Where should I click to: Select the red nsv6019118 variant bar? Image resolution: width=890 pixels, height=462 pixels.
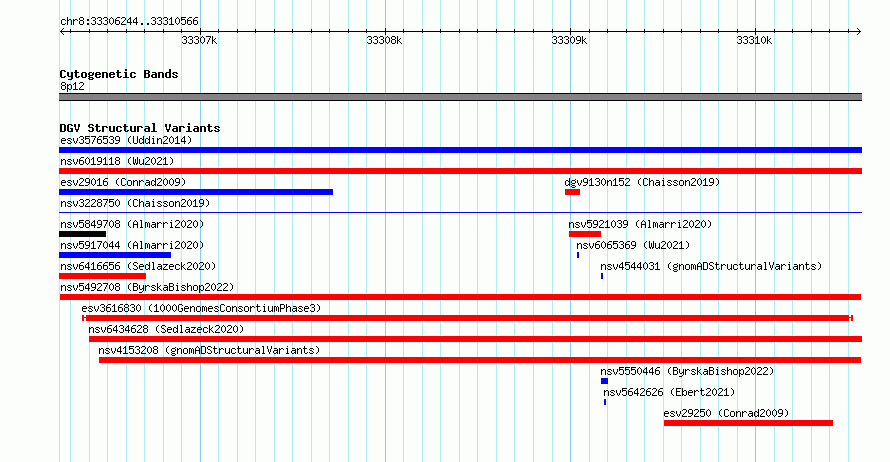460,171
